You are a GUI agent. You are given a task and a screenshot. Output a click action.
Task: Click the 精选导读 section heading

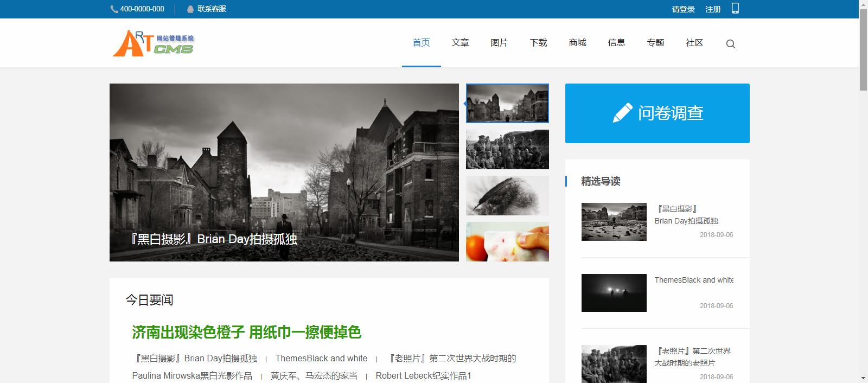[601, 181]
